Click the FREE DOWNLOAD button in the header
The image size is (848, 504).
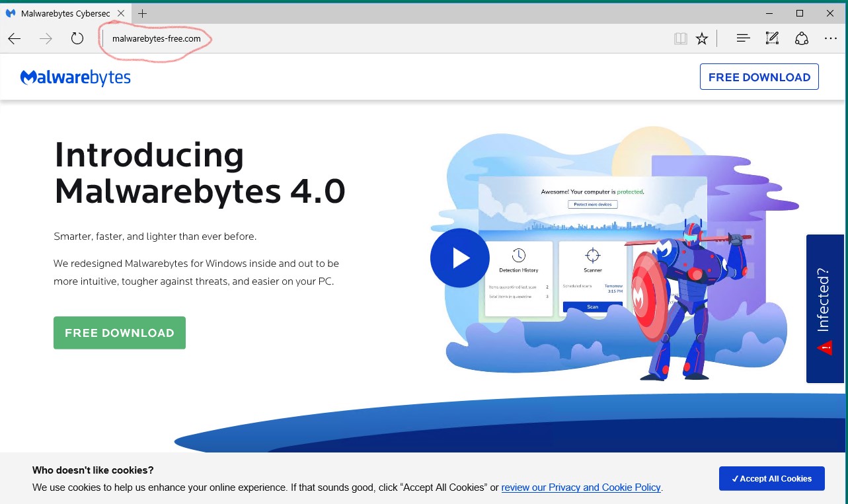click(x=759, y=77)
